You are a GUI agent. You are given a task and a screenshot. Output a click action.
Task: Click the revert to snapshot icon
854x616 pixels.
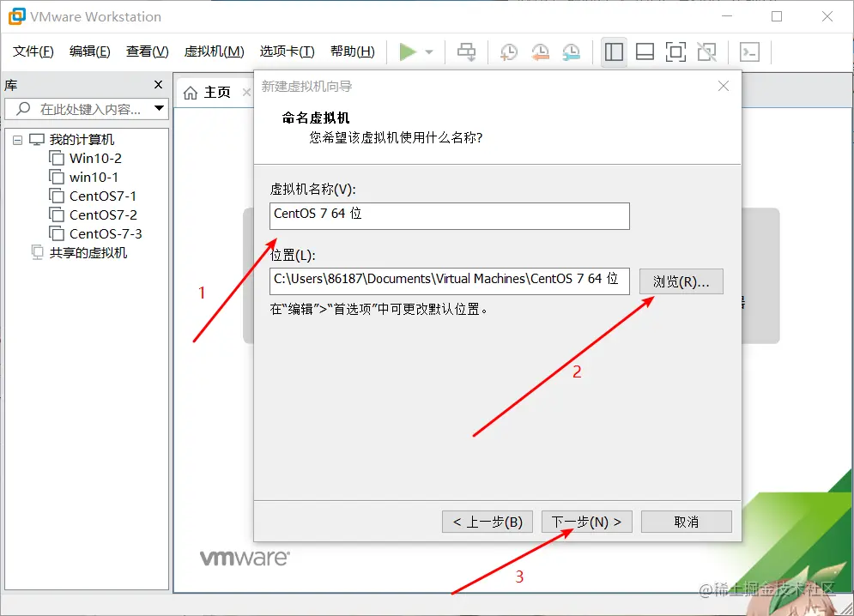(540, 52)
